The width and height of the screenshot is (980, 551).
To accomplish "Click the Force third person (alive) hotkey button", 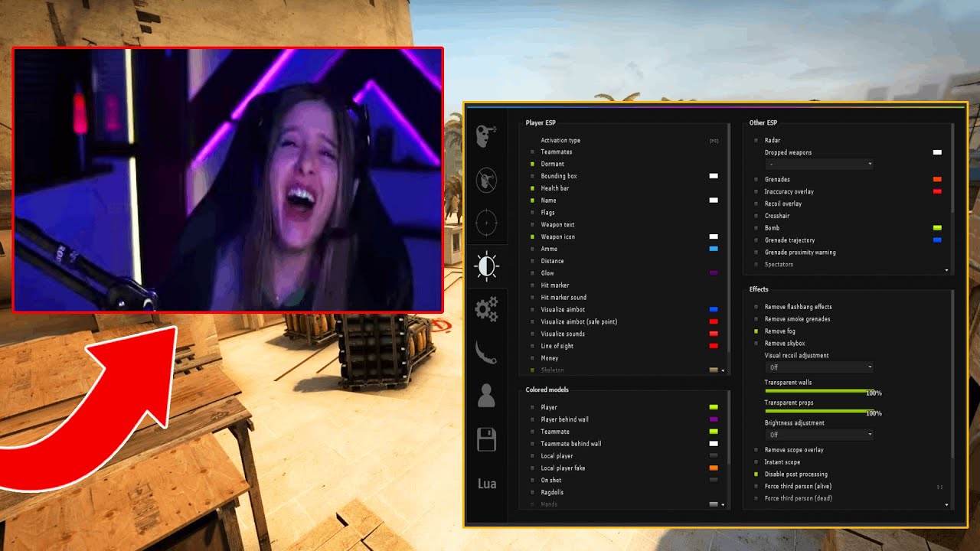I will (x=939, y=487).
